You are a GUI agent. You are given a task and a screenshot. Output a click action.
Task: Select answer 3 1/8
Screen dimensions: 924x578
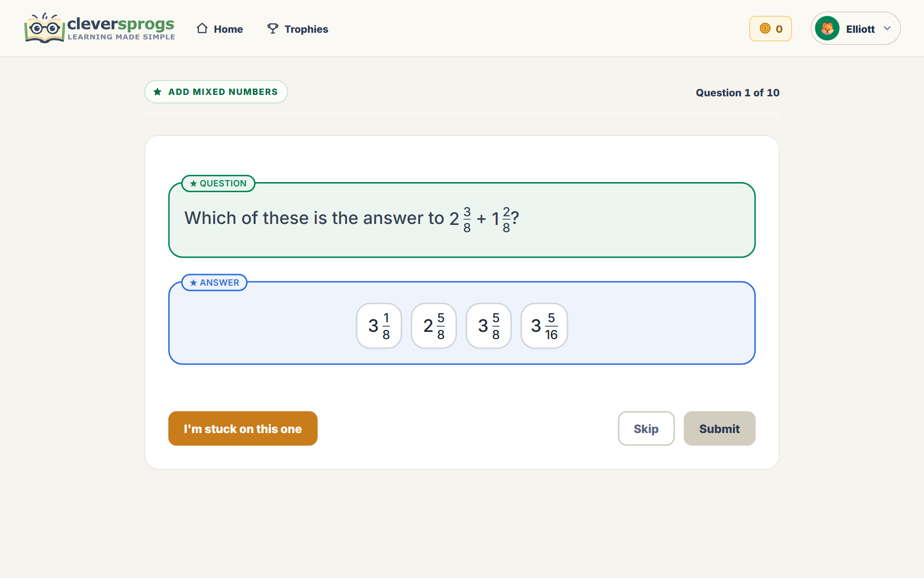pos(379,326)
